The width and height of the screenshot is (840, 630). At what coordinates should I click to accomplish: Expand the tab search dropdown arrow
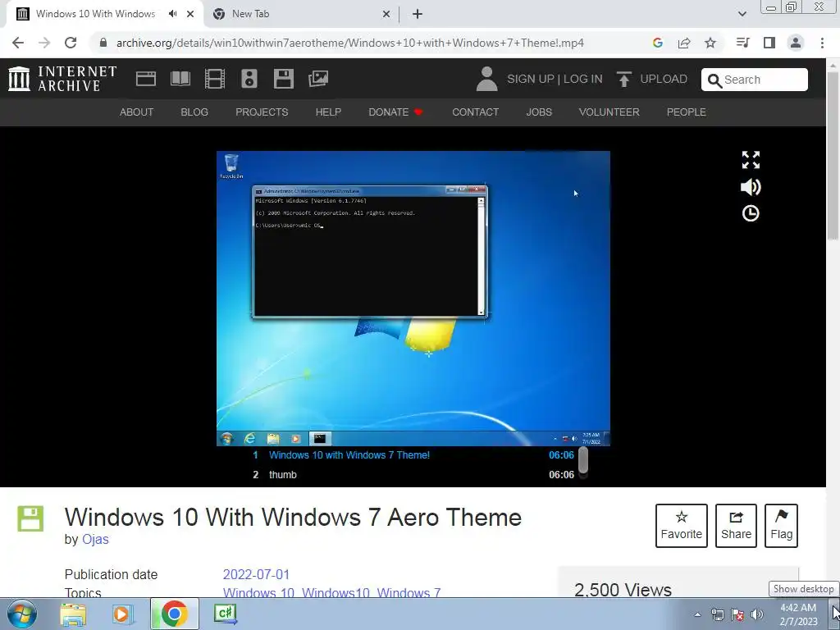(x=742, y=14)
